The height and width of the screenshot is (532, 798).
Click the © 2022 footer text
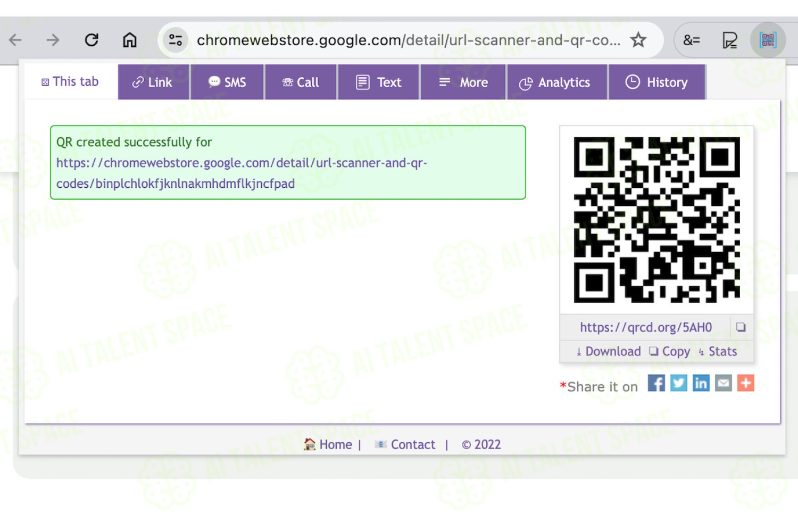[x=481, y=444]
